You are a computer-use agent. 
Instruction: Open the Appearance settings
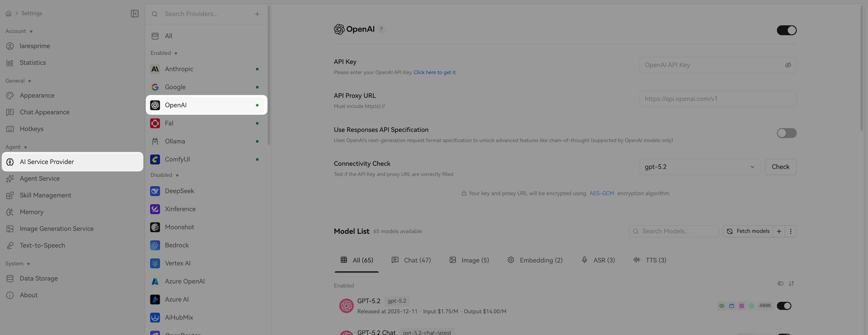click(x=73, y=96)
